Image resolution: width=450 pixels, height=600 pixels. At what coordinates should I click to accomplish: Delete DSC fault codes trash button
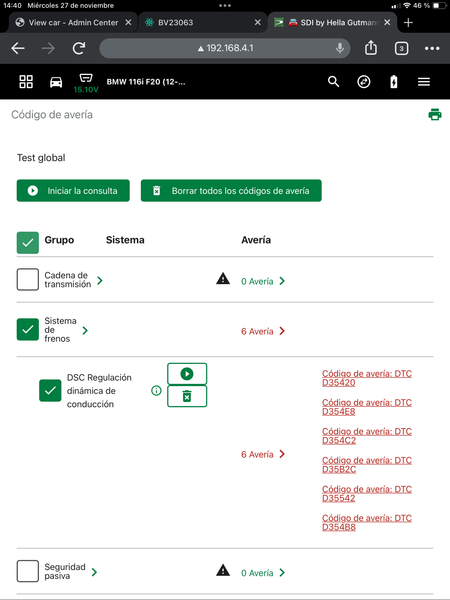(187, 396)
